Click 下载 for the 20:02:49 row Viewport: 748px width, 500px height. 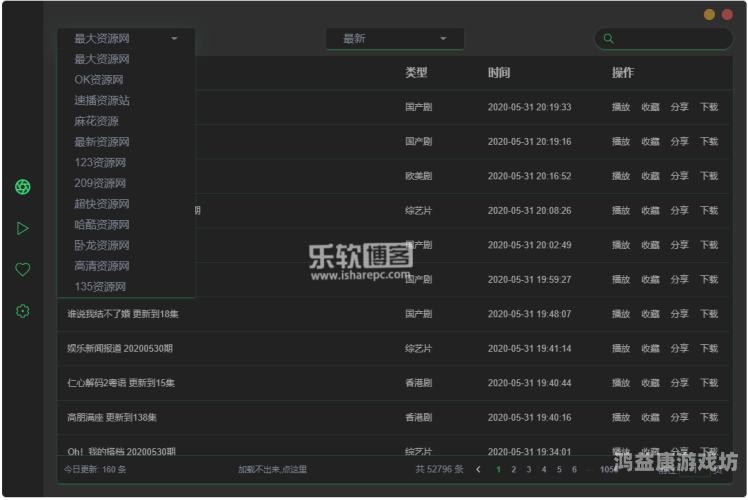click(709, 245)
